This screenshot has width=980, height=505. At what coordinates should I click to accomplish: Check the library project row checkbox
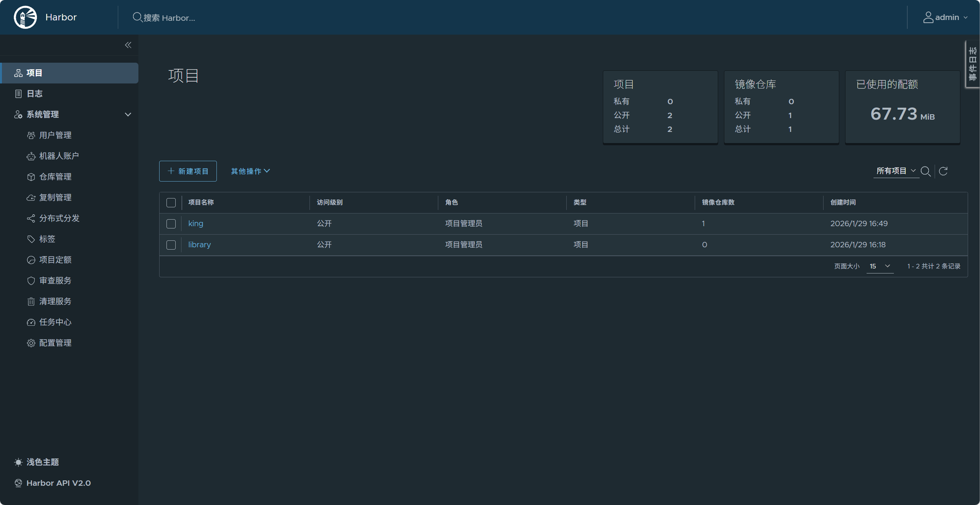[x=171, y=245]
